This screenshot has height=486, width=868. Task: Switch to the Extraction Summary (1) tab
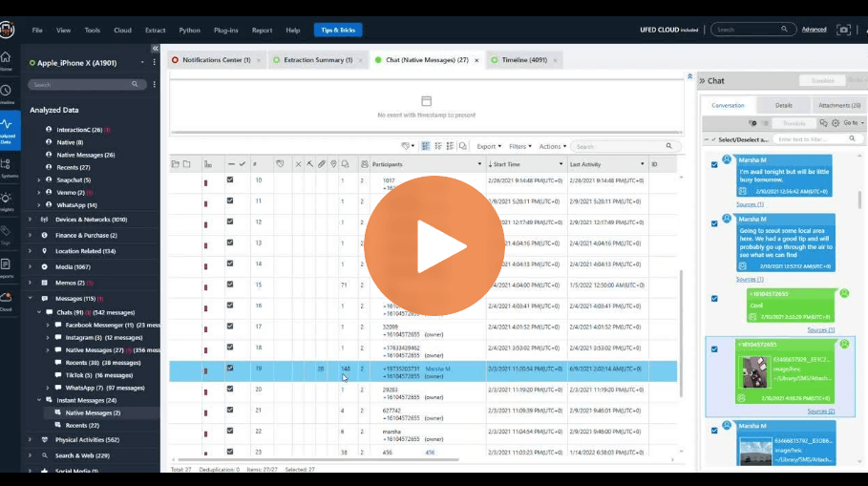(317, 60)
